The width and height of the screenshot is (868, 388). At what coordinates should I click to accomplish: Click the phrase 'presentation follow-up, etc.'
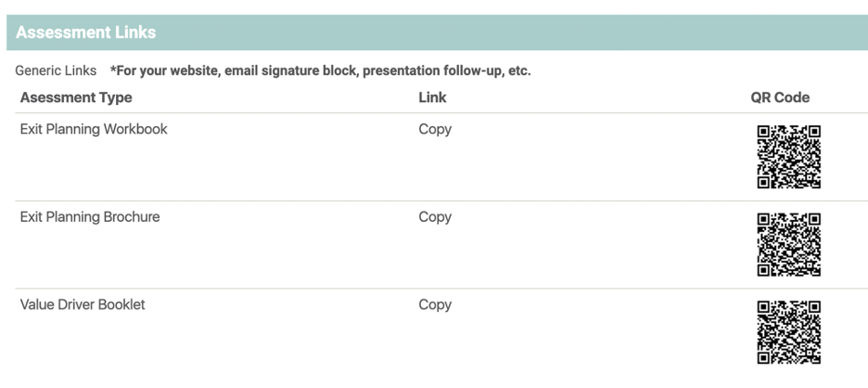447,71
